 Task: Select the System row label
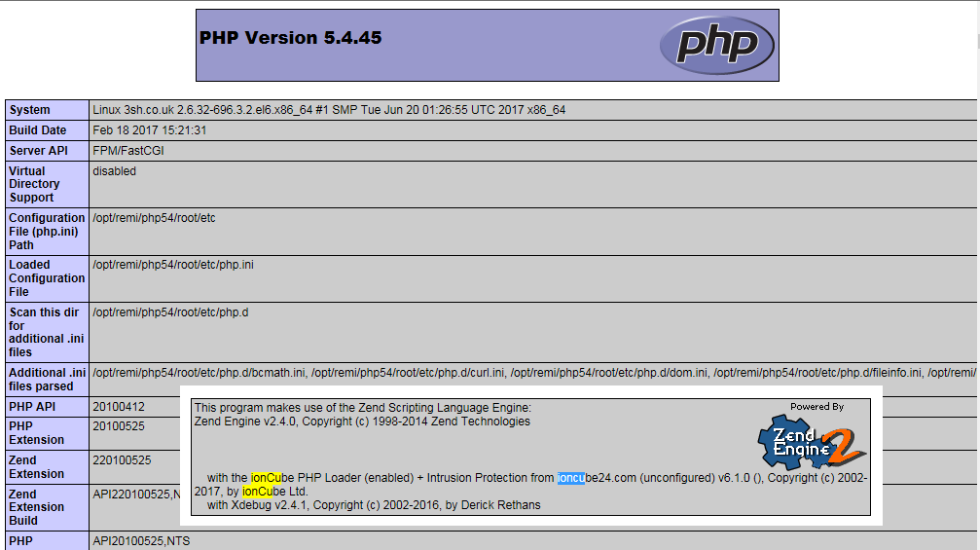(48, 109)
